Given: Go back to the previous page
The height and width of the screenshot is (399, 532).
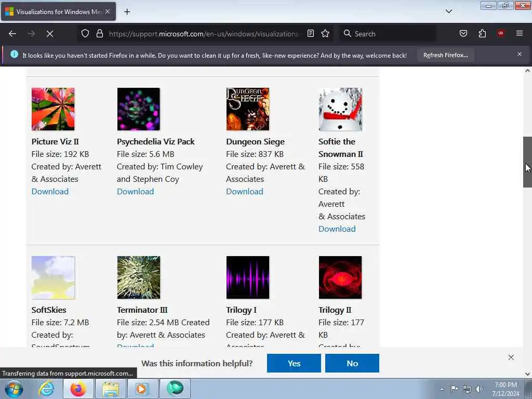Looking at the screenshot, I should [x=12, y=34].
